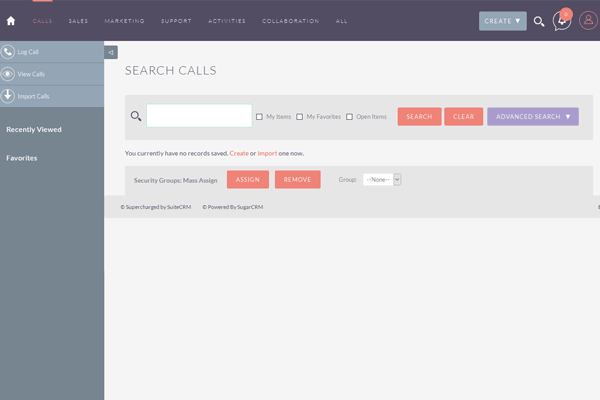Viewport: 600px width, 400px height.
Task: Click the Log Call phone icon
Action: (x=8, y=52)
